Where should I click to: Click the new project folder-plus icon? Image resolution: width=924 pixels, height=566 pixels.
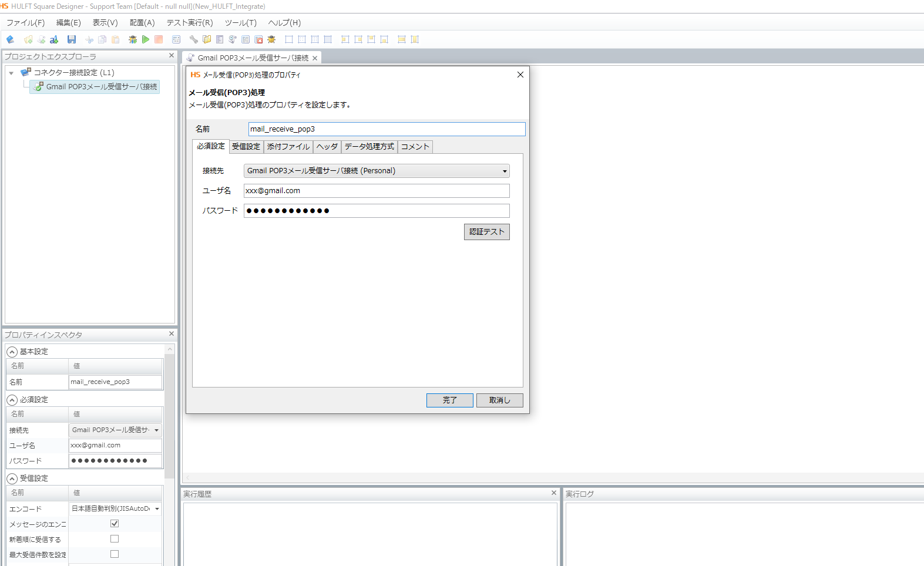[x=28, y=39]
